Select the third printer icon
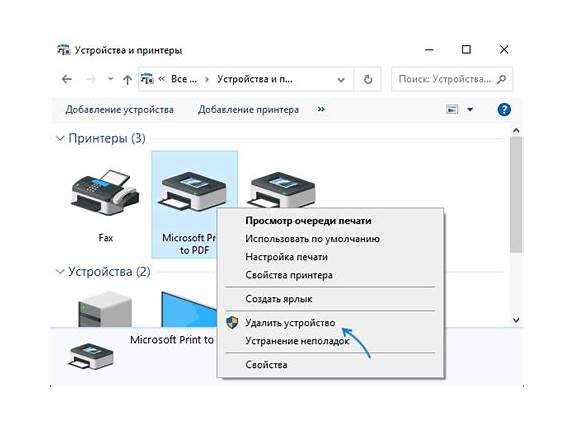Image resolution: width=575 pixels, height=424 pixels. [x=281, y=190]
